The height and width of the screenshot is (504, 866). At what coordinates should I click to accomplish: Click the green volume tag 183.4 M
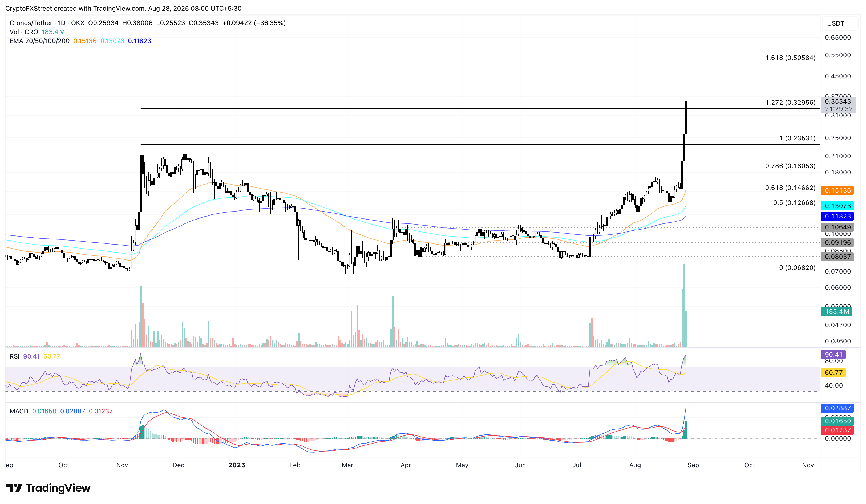(837, 311)
